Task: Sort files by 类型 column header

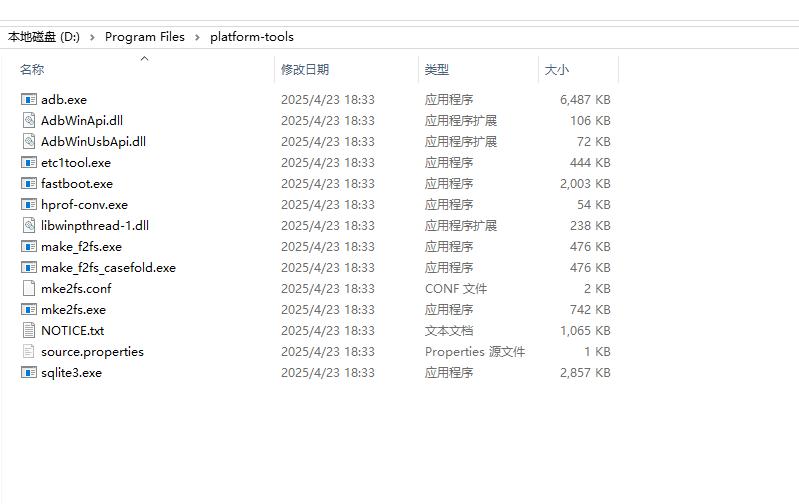Action: pyautogui.click(x=437, y=69)
